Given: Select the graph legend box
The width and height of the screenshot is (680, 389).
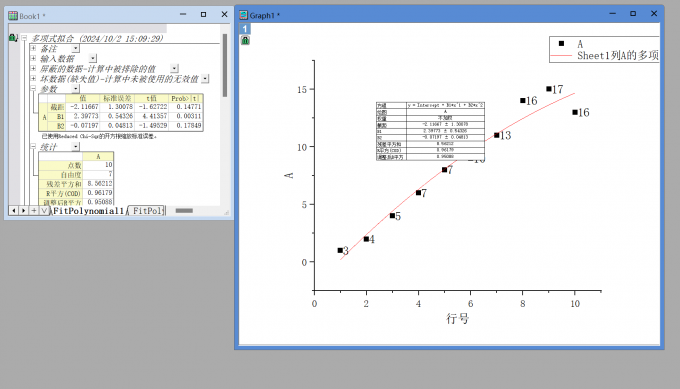Looking at the screenshot, I should click(604, 49).
